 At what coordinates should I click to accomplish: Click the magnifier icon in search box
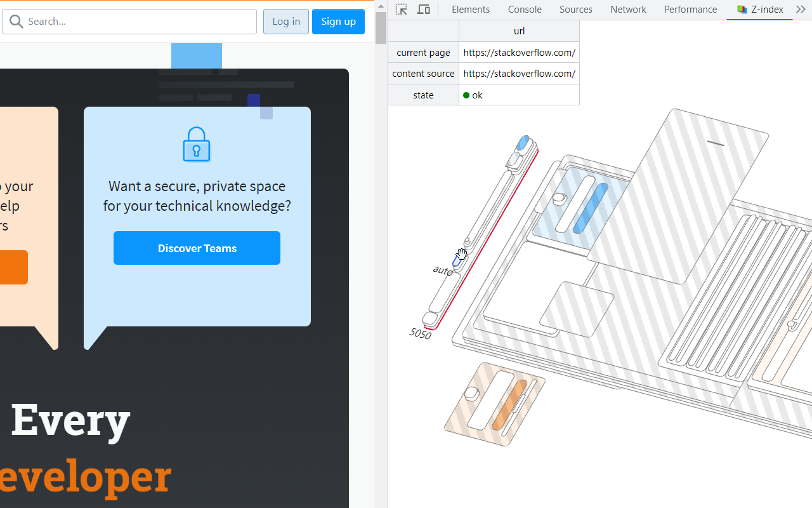(16, 22)
